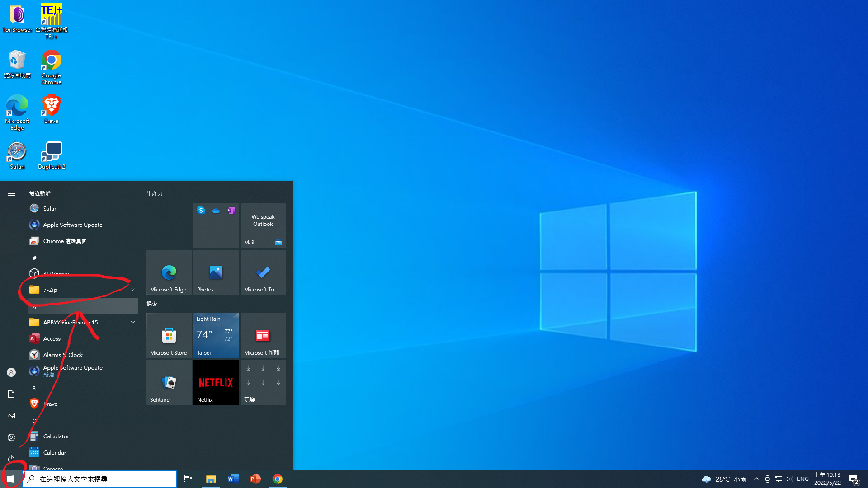Viewport: 868px width, 488px height.
Task: Open Solitaire game tile
Action: click(x=169, y=383)
